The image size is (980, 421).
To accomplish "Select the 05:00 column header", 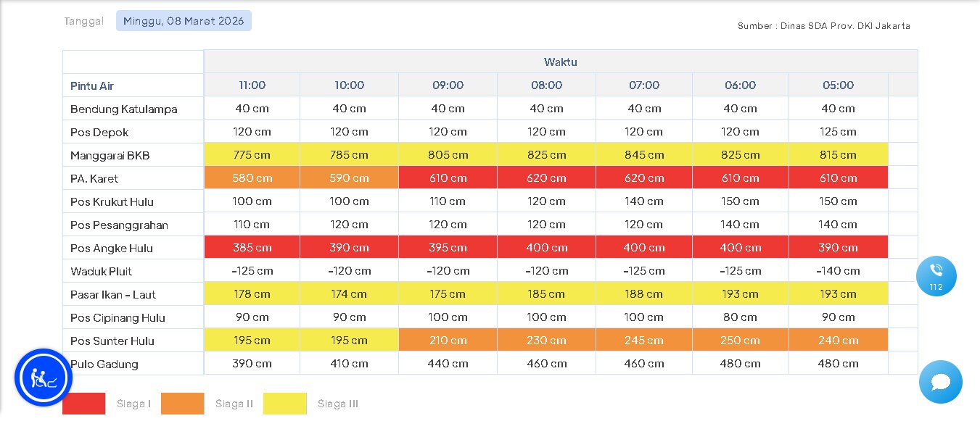I will 838,85.
